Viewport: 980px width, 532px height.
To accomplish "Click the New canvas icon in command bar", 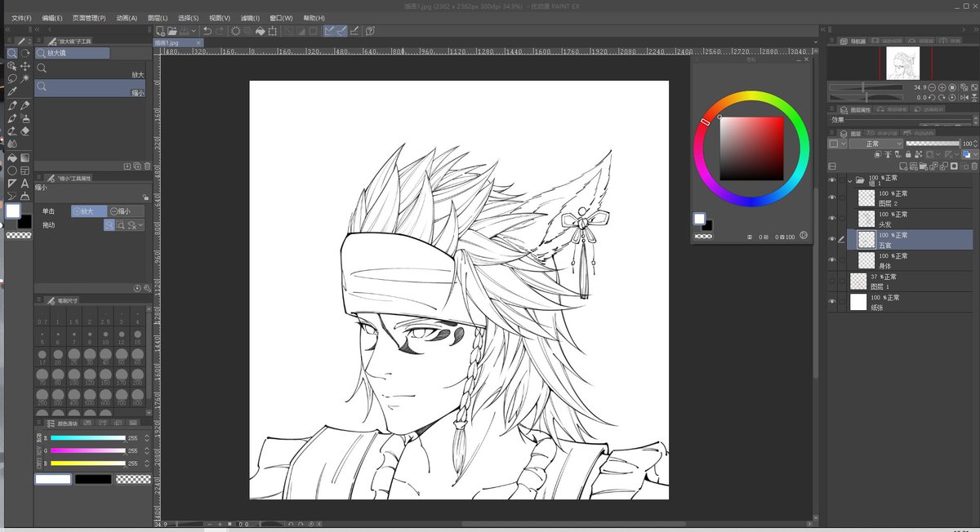I will point(159,31).
